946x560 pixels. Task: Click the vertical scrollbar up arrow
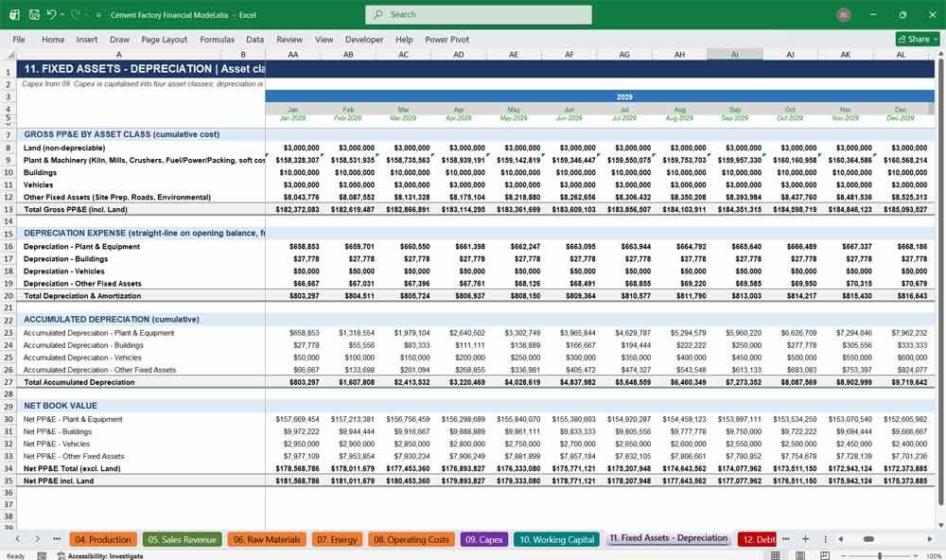[x=940, y=54]
